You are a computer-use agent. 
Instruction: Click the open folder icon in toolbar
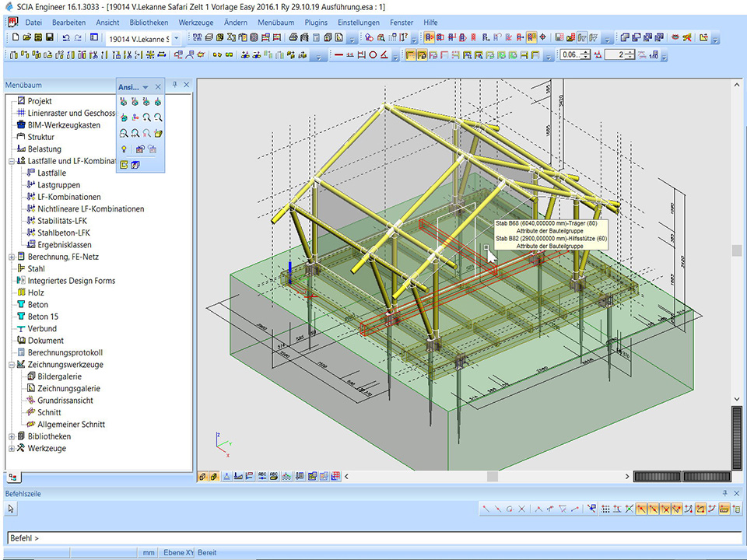point(26,37)
